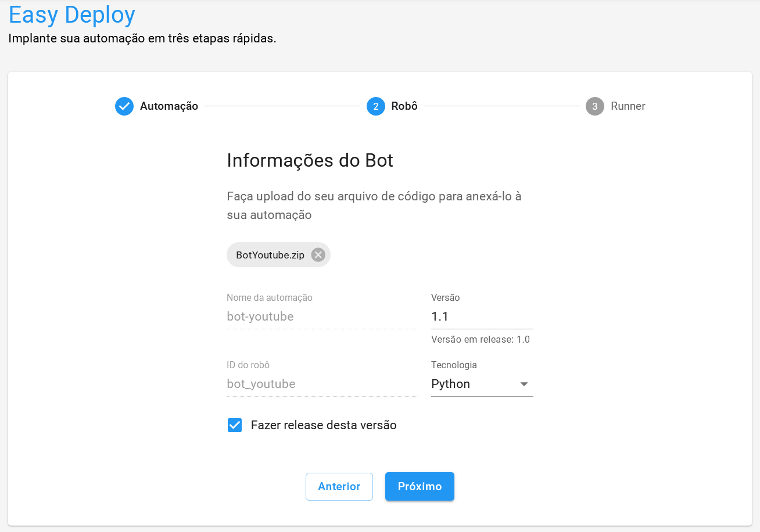Remove the BotYoutube.zip file with the x icon
Screen dimensions: 760x532
tap(318, 255)
